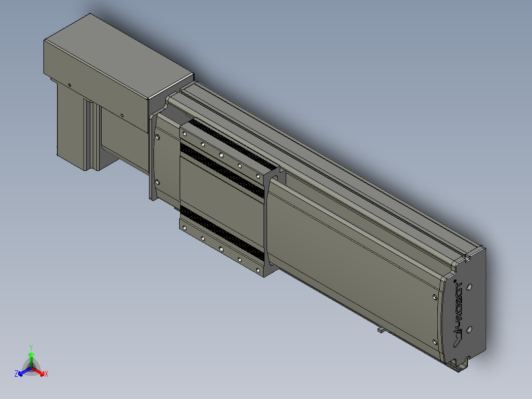Pick the upper mounting hole on the logo end cap
The width and height of the screenshot is (532, 399).
click(469, 287)
